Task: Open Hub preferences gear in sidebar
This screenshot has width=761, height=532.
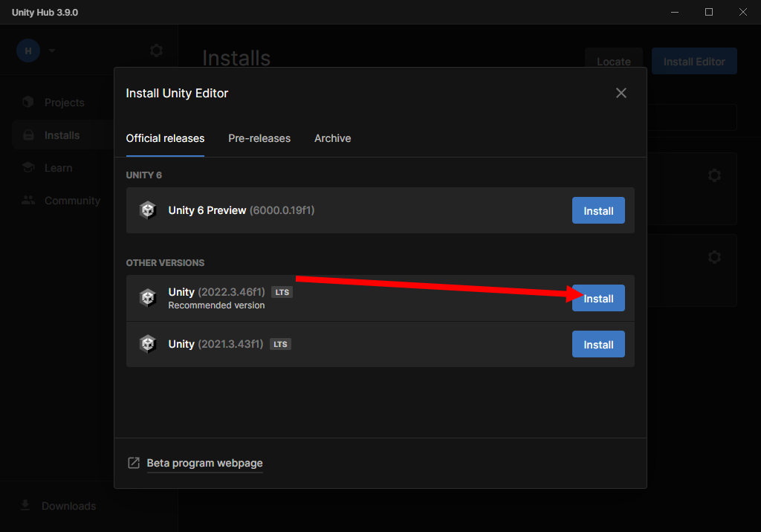Action: point(156,51)
